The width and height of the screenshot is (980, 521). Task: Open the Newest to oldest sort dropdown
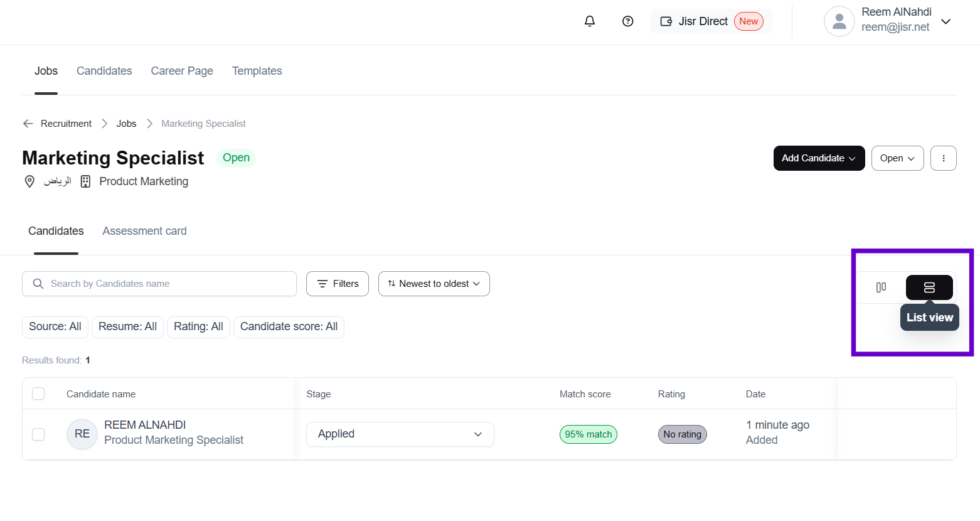click(434, 284)
